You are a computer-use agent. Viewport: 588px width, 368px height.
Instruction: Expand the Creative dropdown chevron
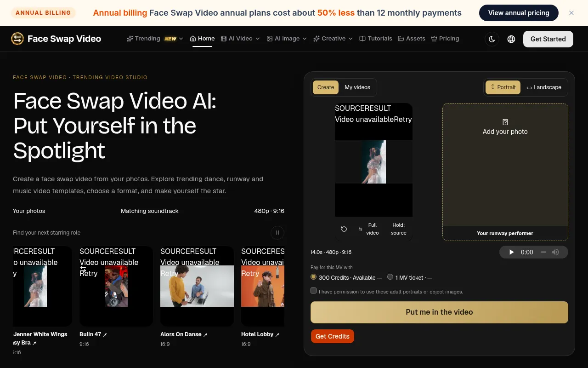coord(351,39)
